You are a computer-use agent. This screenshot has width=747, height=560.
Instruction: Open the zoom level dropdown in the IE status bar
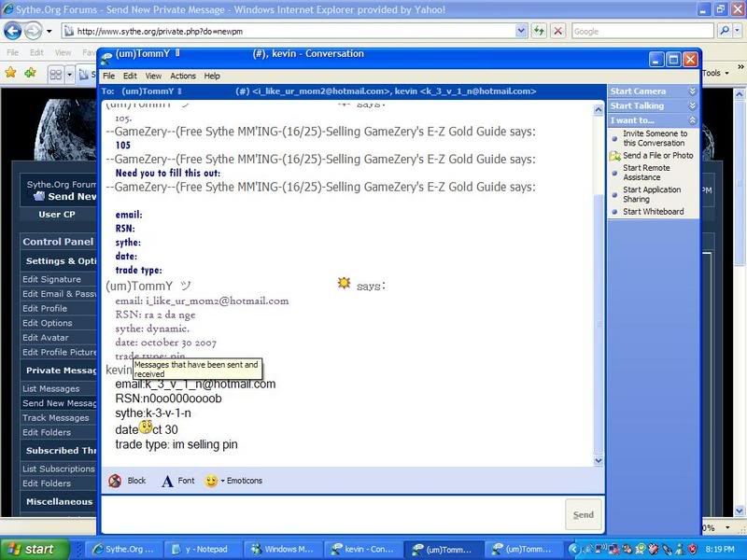point(727,527)
